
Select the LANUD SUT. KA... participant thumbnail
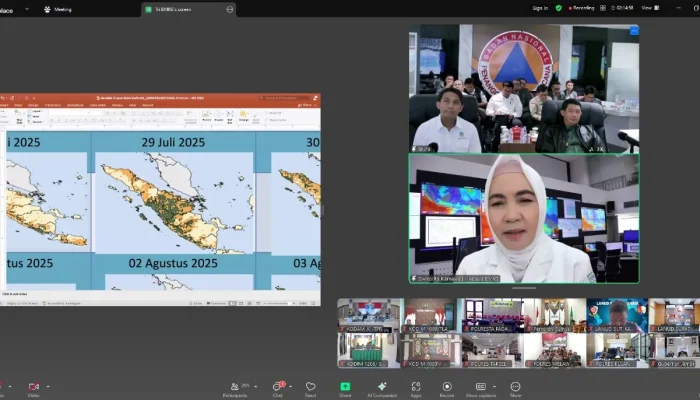point(618,315)
